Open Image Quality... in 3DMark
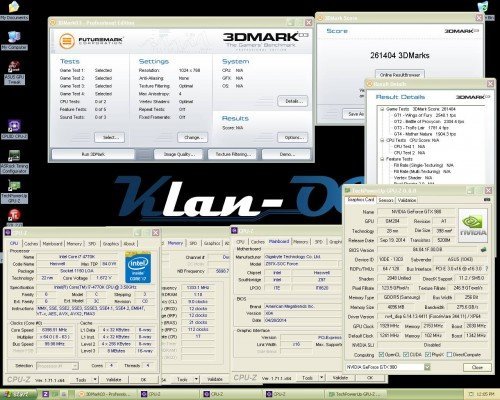This screenshot has width=500, height=400. [x=179, y=154]
